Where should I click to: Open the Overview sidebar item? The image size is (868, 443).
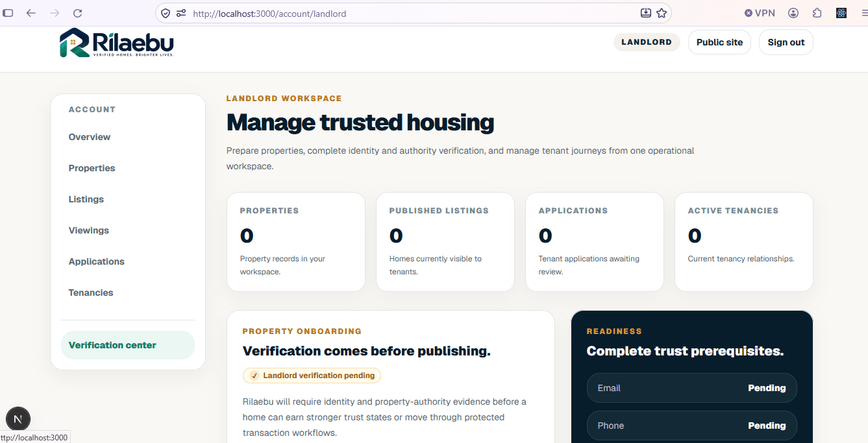[x=90, y=137]
